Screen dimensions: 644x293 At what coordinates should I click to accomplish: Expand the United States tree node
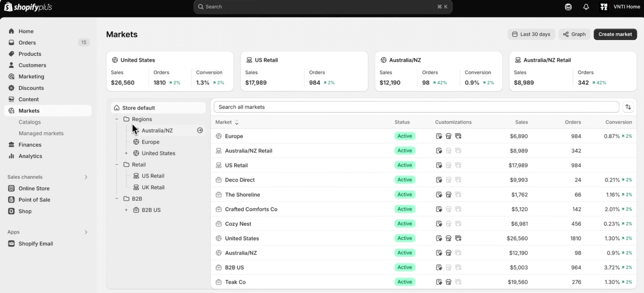pos(126,153)
